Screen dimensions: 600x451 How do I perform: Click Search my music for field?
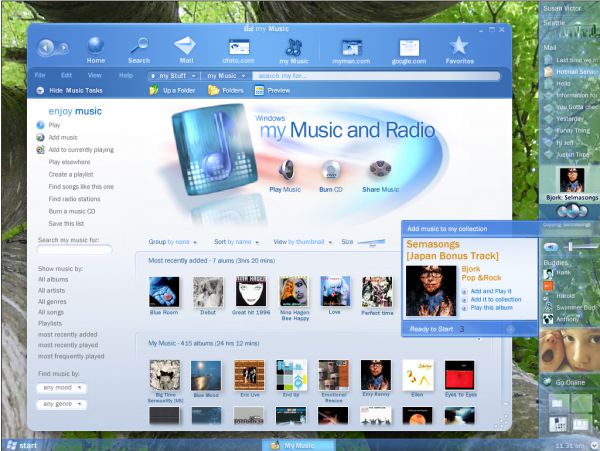point(74,250)
